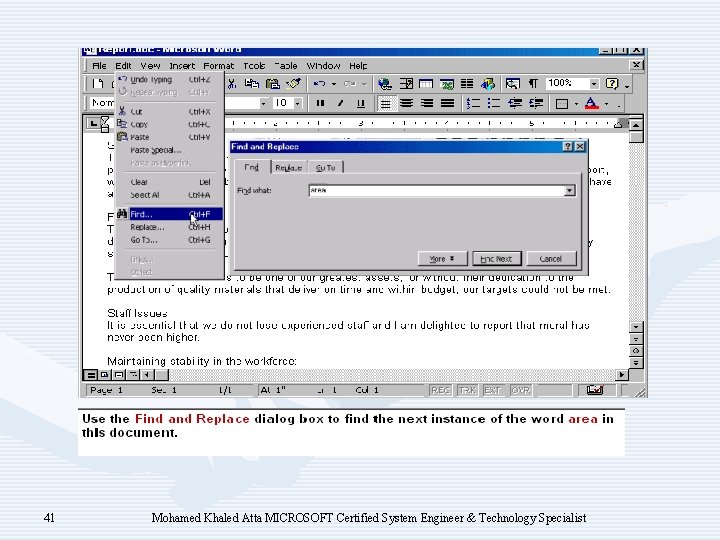Open the Undo history dropdown arrow
Image resolution: width=720 pixels, height=540 pixels.
(x=334, y=84)
